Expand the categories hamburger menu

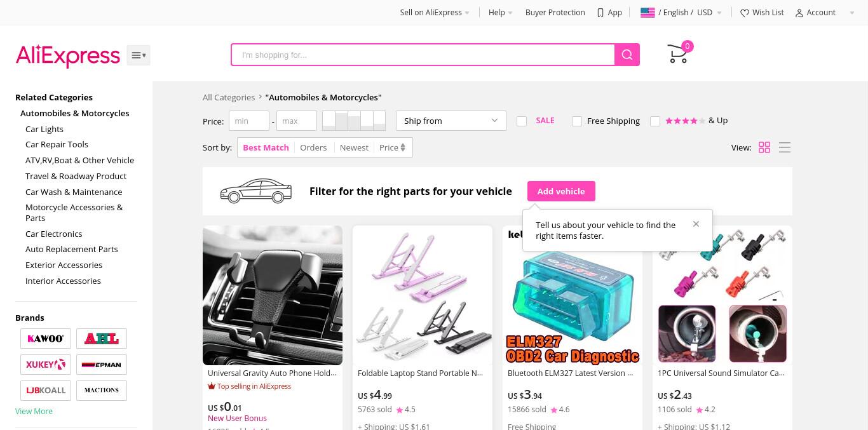[139, 55]
